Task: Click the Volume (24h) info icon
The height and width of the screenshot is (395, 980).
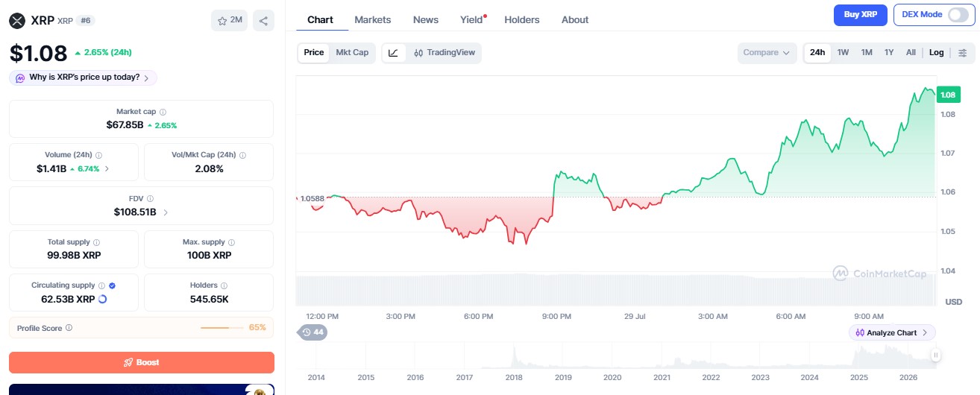Action: coord(98,155)
